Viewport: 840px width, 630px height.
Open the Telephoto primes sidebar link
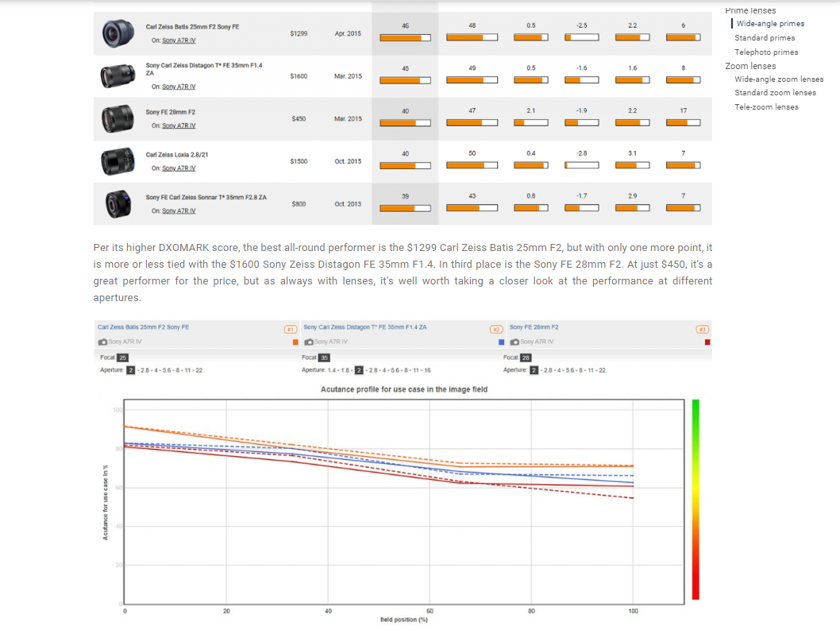click(766, 52)
